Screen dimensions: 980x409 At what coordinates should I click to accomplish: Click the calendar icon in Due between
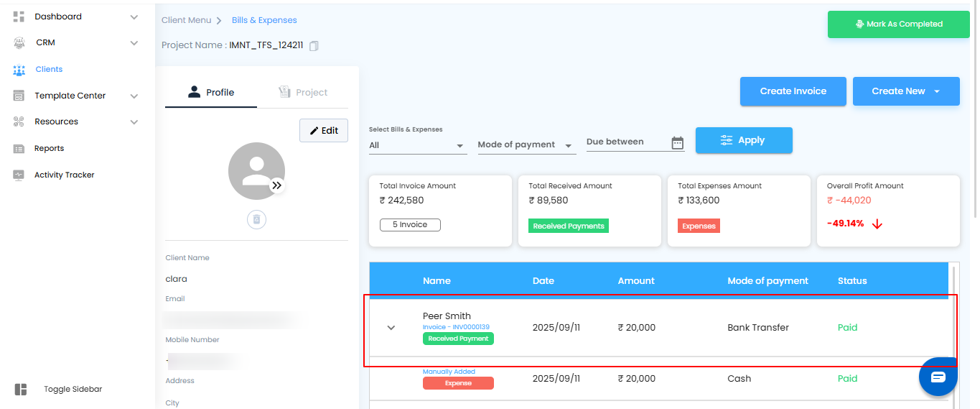677,143
